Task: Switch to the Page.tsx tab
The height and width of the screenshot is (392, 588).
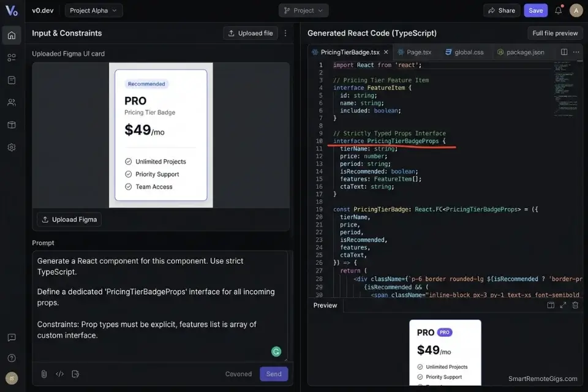Action: pos(415,52)
